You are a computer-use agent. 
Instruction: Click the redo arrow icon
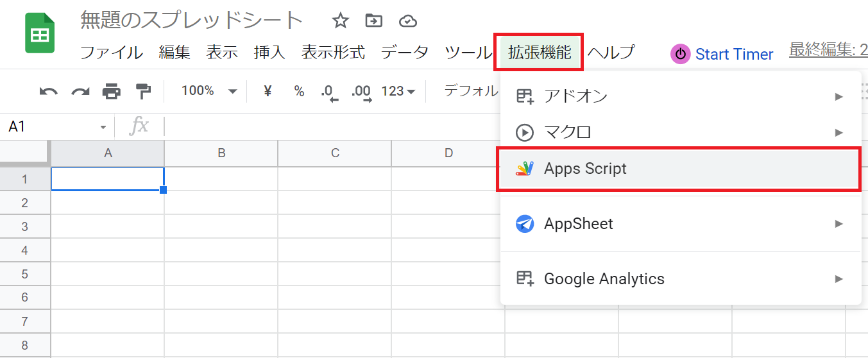tap(80, 92)
